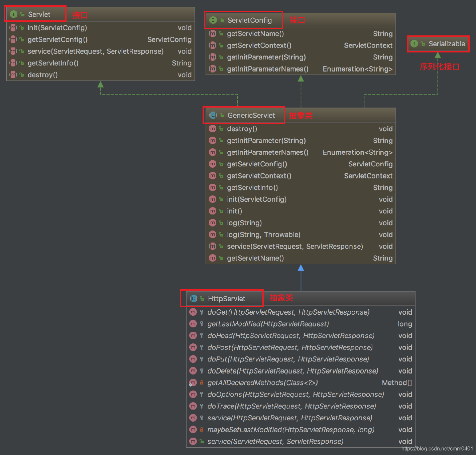The image size is (476, 455).
Task: Click the public visibility icon on GenericServlet destroy() row
Action: pyautogui.click(x=221, y=129)
